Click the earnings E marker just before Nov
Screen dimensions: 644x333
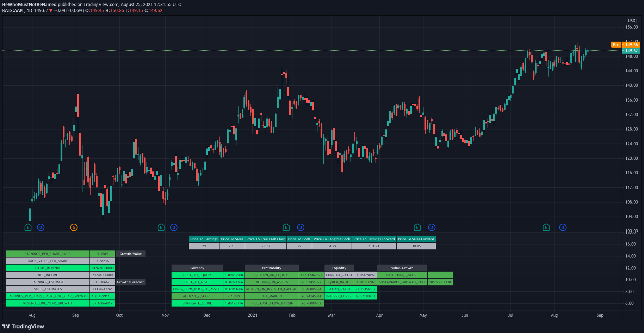tap(161, 228)
